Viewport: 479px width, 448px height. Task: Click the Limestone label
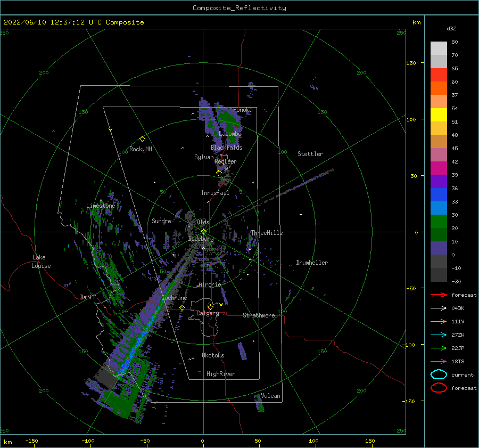pyautogui.click(x=101, y=206)
